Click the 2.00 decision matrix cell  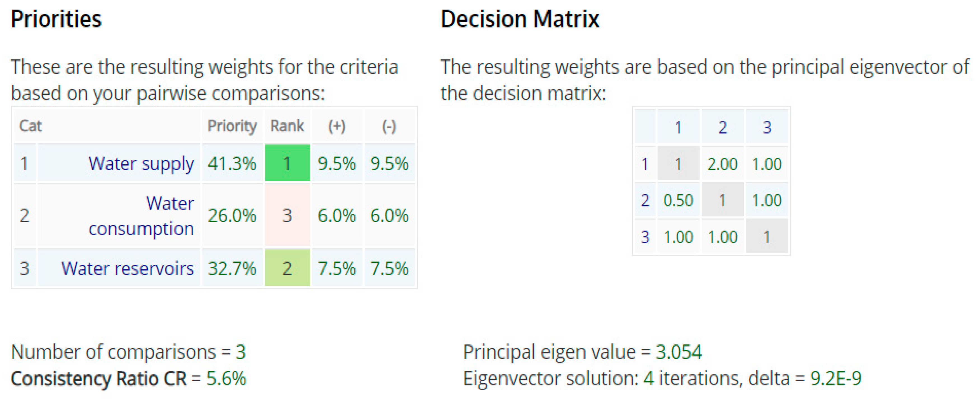click(x=722, y=164)
